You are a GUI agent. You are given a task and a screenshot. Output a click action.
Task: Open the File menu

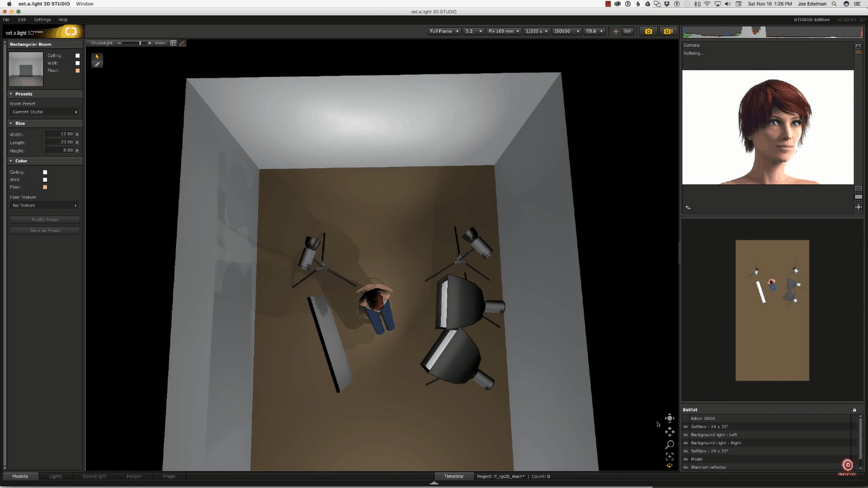point(6,20)
